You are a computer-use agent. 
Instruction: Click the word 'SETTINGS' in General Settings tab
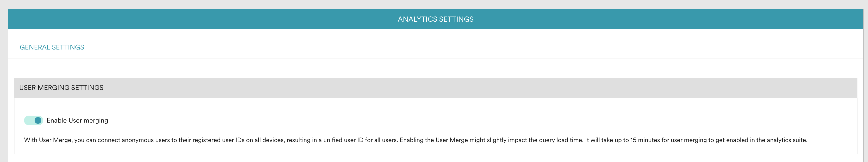(x=68, y=47)
